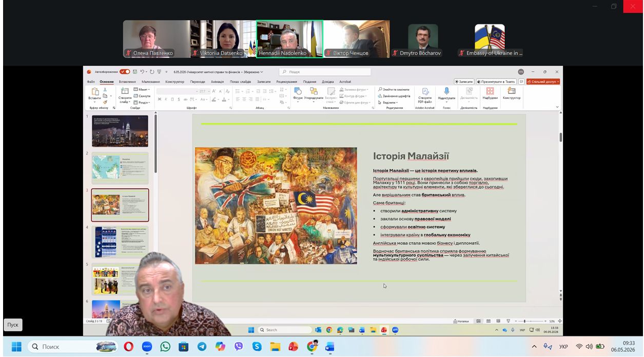644x357 pixels.
Task: Expand the Макет layout dropdown
Action: (x=141, y=89)
